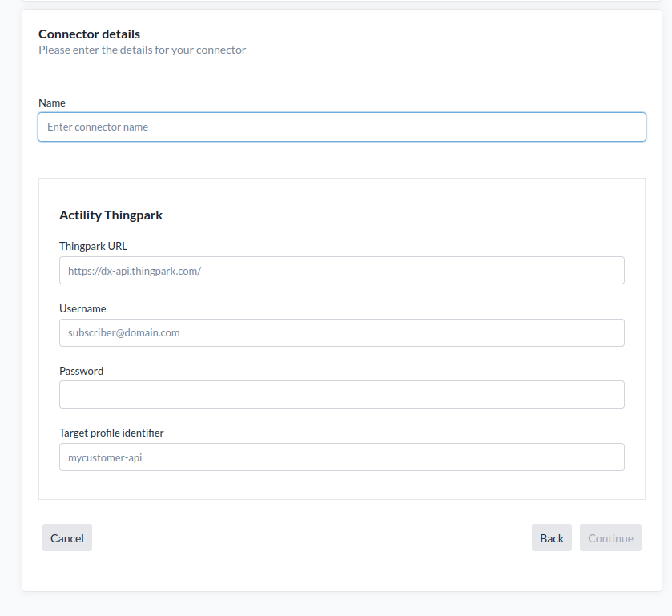Click the Password field label
672x616 pixels.
[81, 371]
